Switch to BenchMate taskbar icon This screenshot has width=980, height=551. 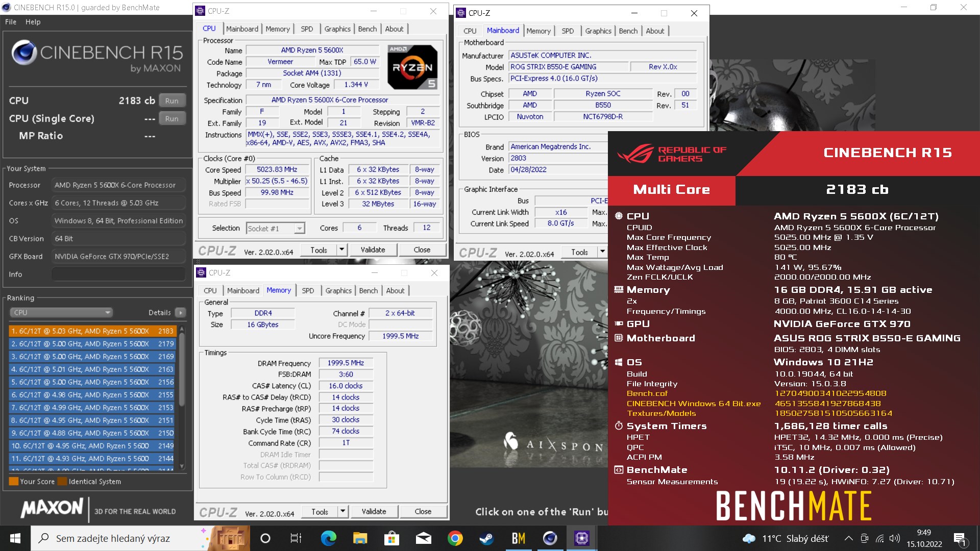point(518,538)
